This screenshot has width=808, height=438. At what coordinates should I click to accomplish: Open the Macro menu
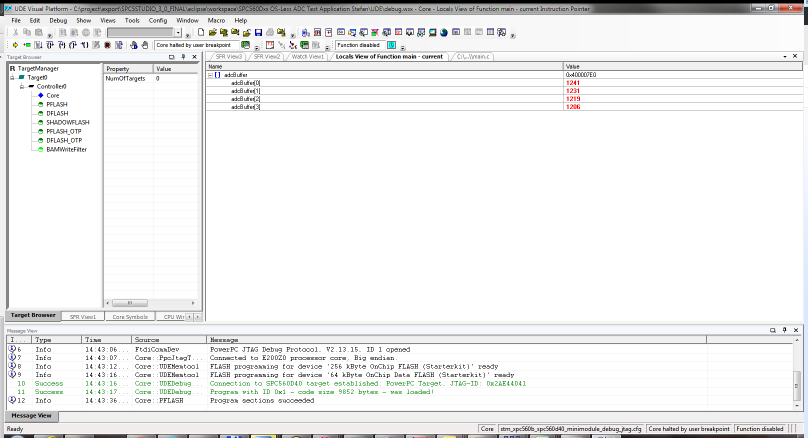pos(215,20)
